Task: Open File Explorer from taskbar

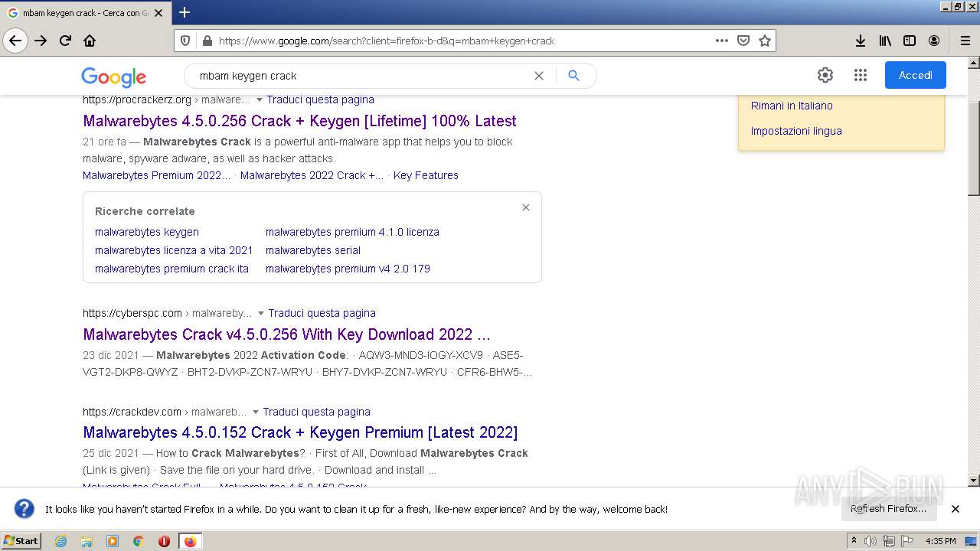Action: pos(87,541)
